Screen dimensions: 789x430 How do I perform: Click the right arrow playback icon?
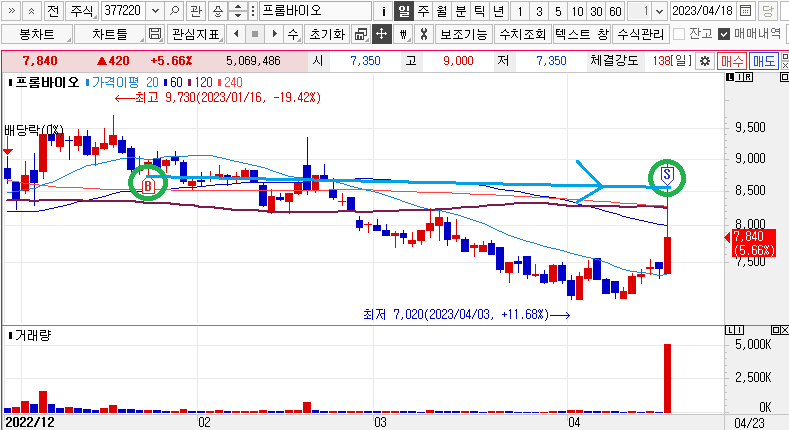click(x=274, y=34)
